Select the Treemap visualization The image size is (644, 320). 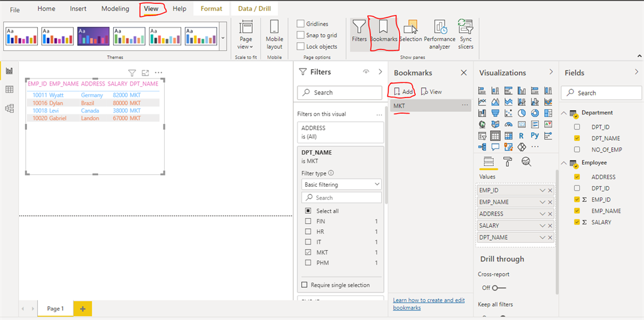pyautogui.click(x=548, y=113)
